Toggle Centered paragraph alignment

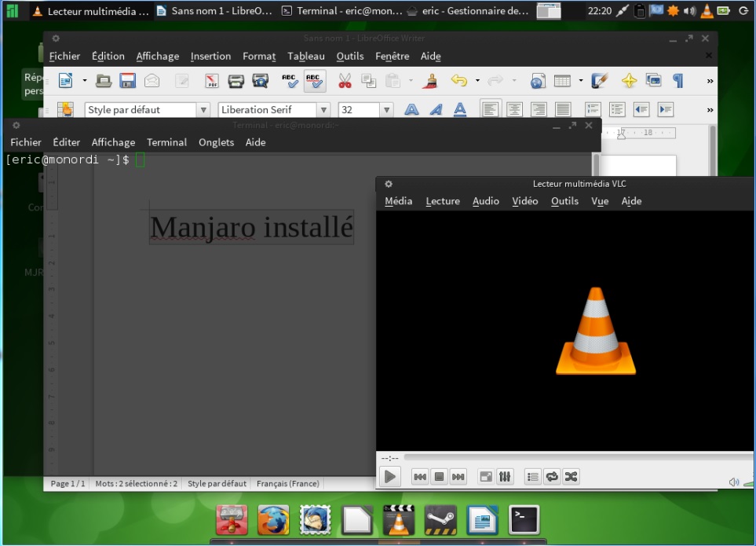point(514,109)
